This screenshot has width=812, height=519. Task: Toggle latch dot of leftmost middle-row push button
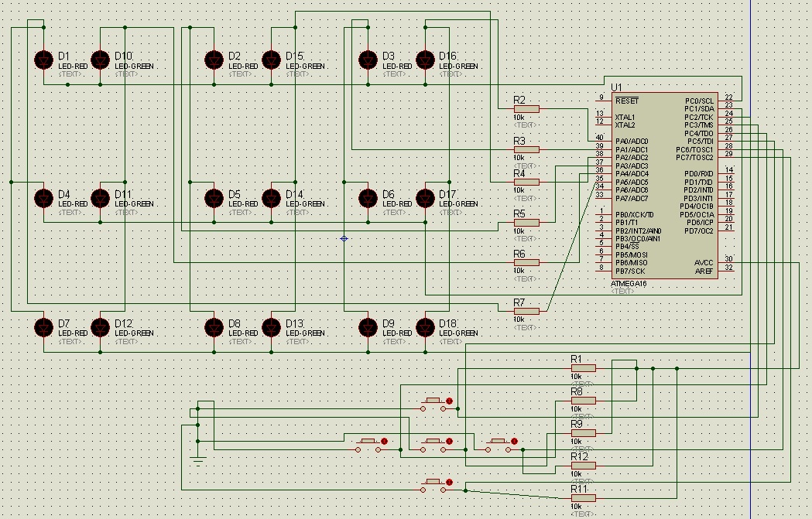(x=384, y=442)
